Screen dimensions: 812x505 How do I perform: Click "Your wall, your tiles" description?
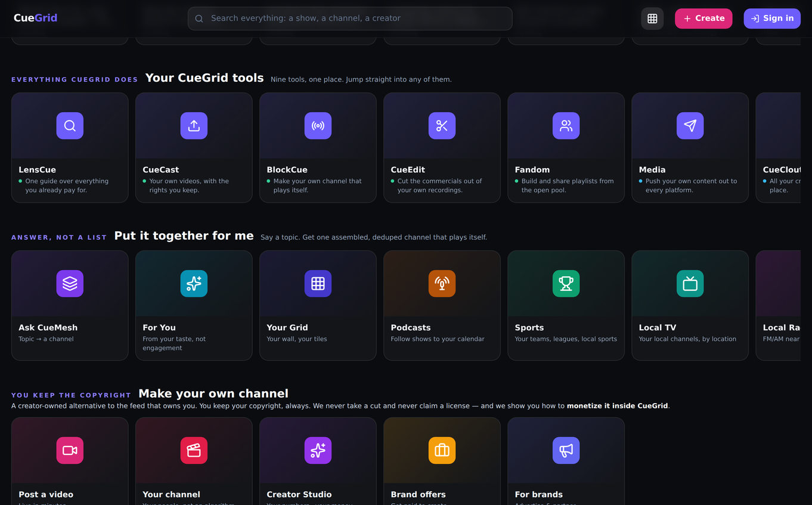296,339
